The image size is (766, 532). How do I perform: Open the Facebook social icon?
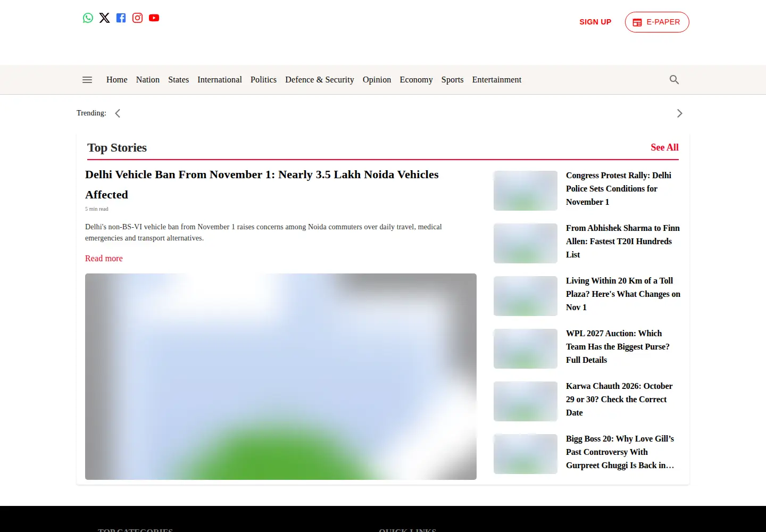click(121, 18)
